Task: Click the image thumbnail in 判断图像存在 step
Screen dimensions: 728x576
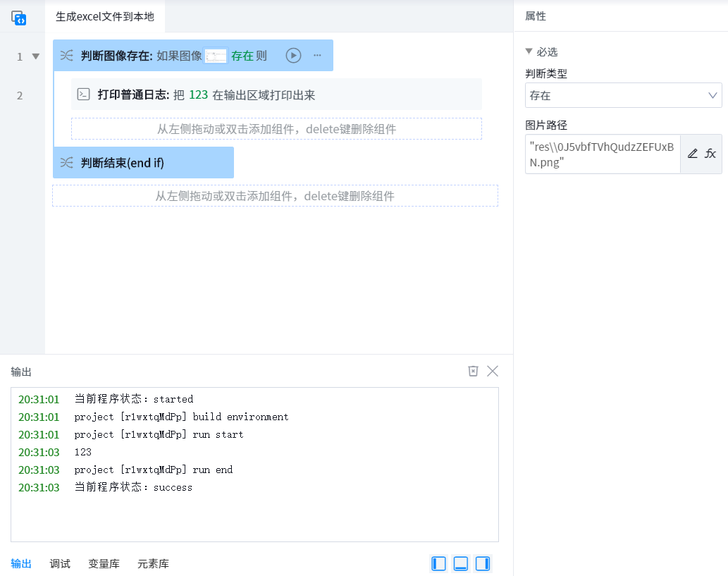Action: pos(216,56)
